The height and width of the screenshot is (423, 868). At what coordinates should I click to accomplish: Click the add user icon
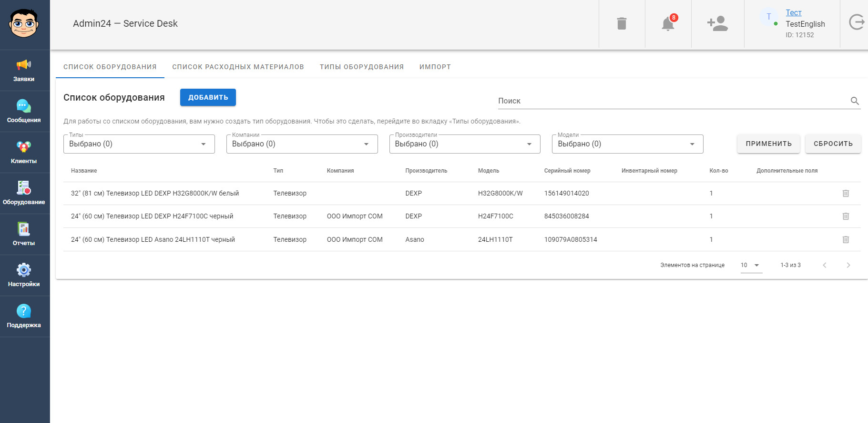coord(717,23)
